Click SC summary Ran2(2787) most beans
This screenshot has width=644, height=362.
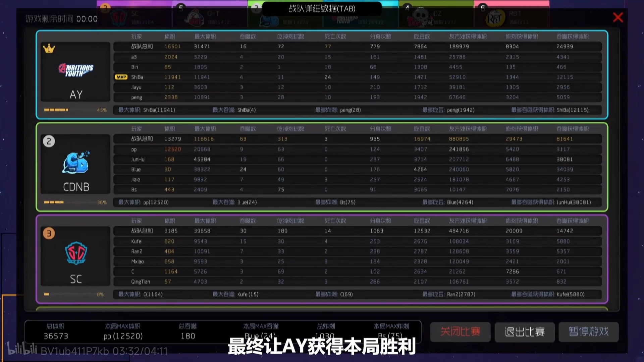pos(461,294)
